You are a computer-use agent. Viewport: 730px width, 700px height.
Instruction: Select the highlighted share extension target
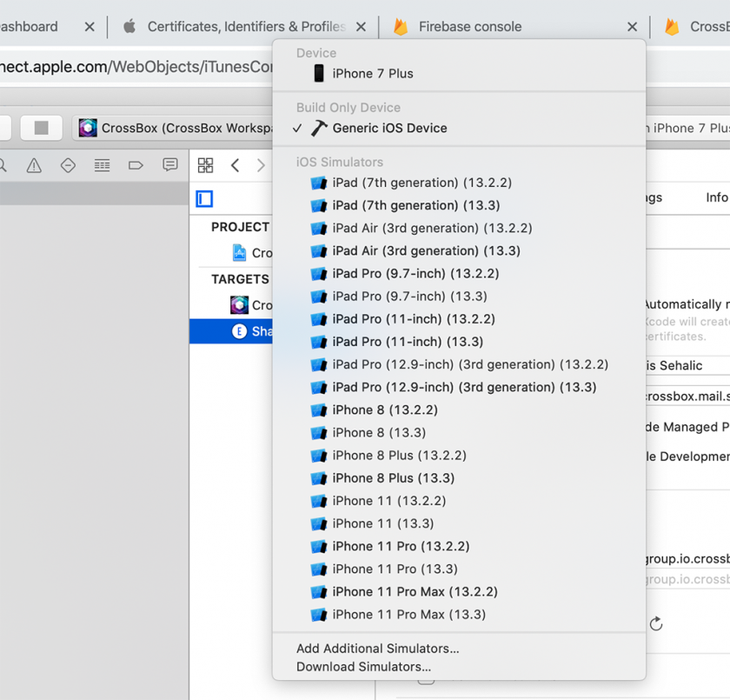click(x=231, y=331)
